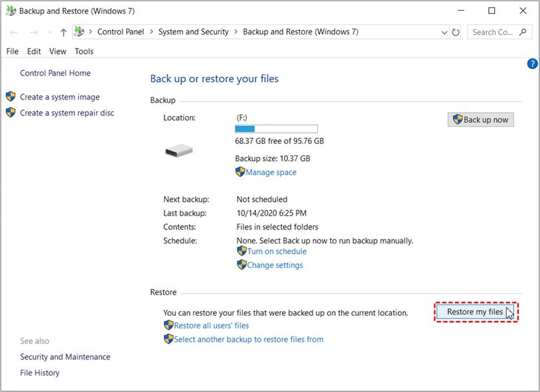Click the drive space usage bar

(276, 129)
